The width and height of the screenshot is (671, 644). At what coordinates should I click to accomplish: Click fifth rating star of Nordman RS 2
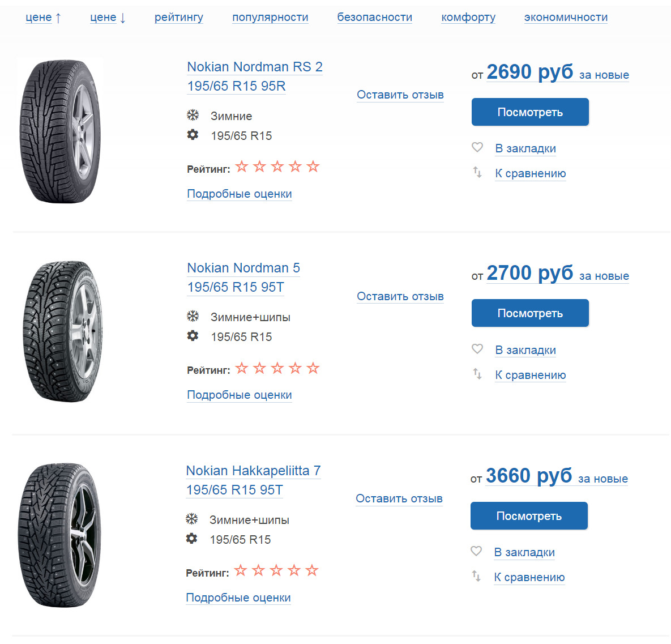tap(313, 167)
